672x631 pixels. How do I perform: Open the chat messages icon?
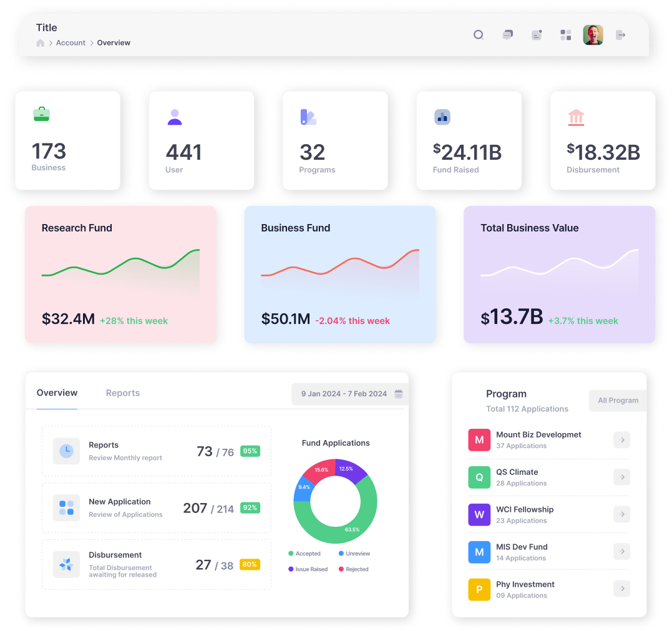tap(508, 35)
